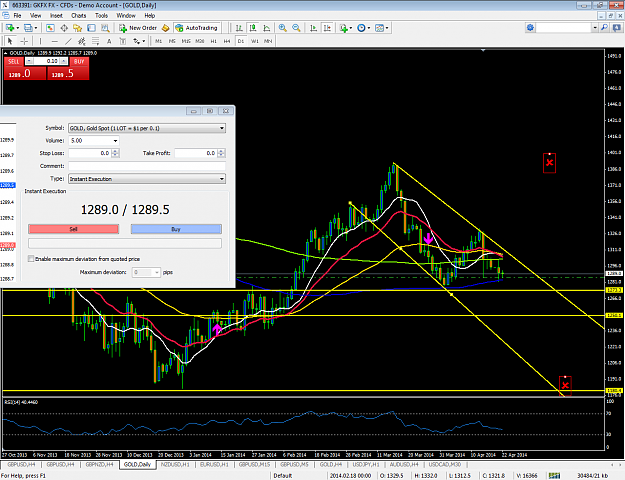Open the File menu
This screenshot has height=480, width=625.
[17, 16]
